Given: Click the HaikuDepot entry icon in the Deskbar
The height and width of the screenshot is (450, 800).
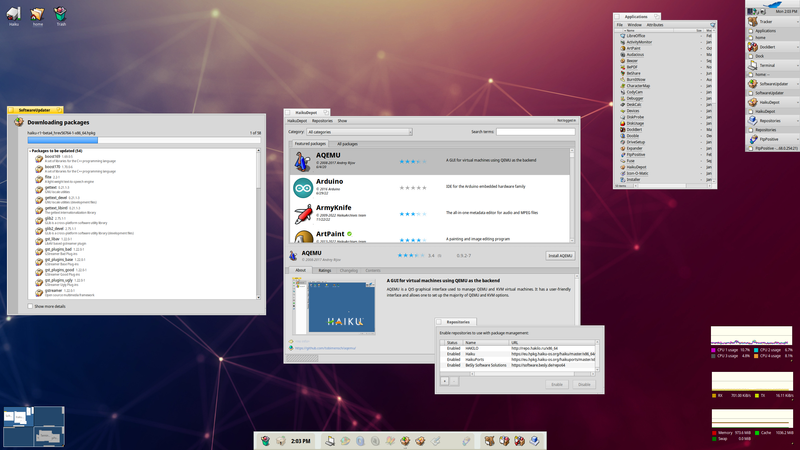Looking at the screenshot, I should 751,102.
